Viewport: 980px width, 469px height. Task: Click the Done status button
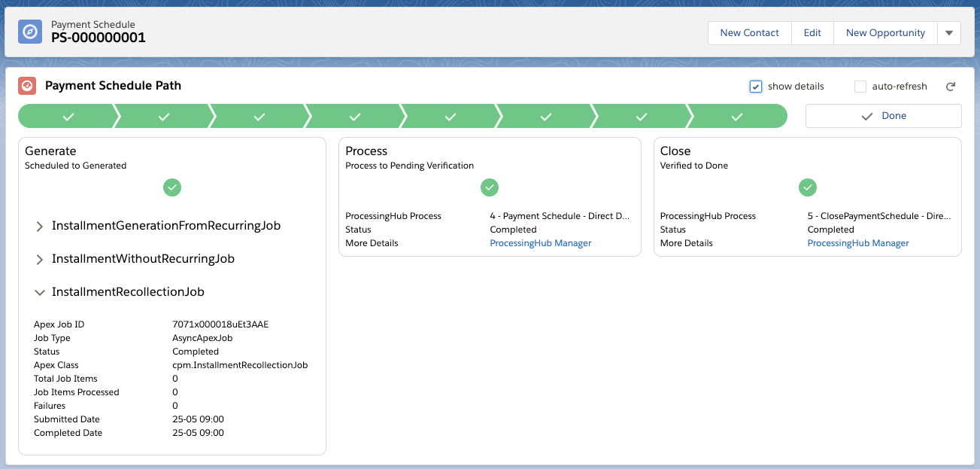click(x=883, y=116)
